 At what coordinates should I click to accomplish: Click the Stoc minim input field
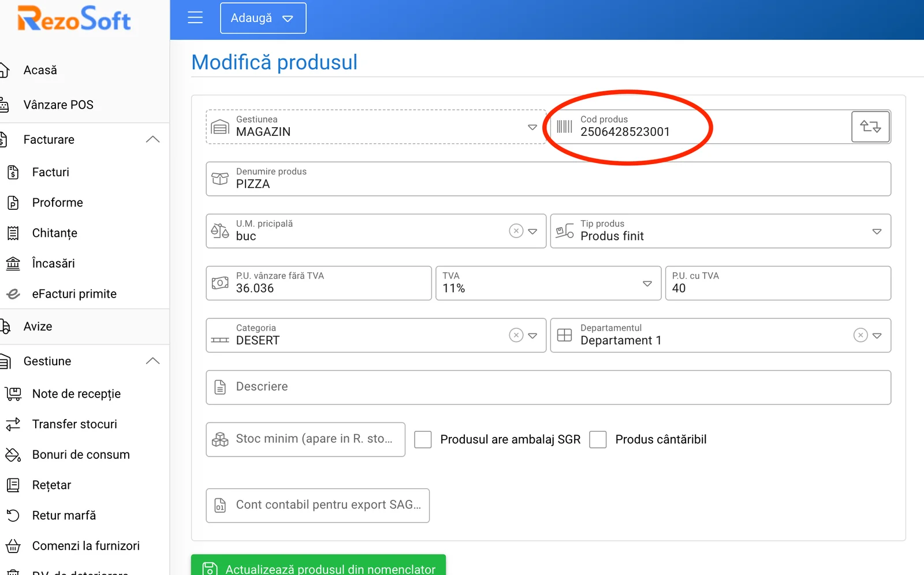tap(305, 439)
